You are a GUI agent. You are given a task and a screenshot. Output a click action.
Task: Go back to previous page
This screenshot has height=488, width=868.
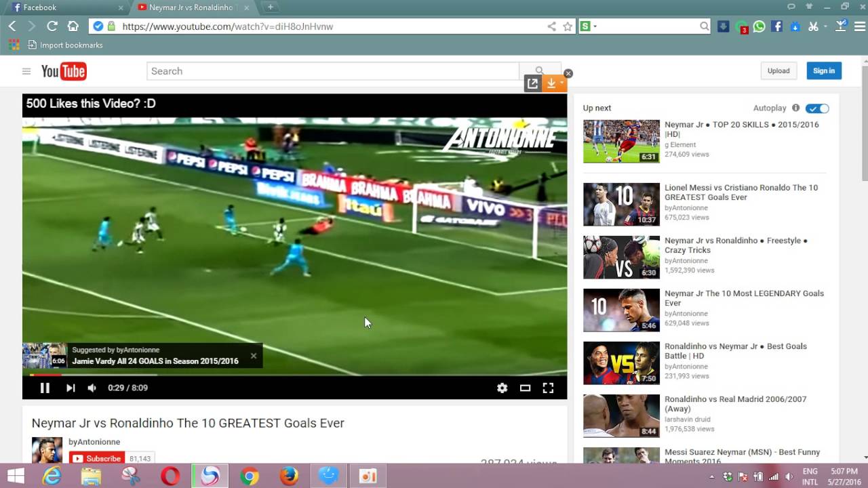12,26
